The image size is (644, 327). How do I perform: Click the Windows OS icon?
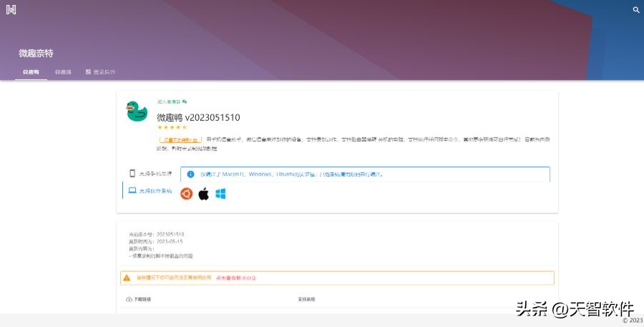pos(220,193)
